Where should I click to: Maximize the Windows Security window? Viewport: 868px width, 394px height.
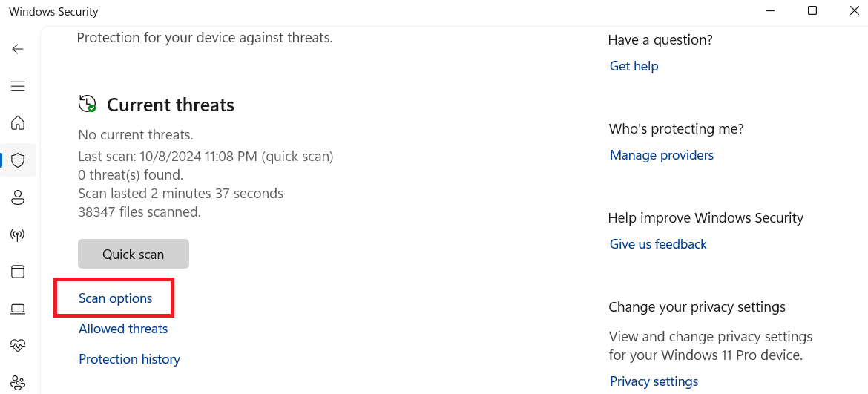(812, 10)
